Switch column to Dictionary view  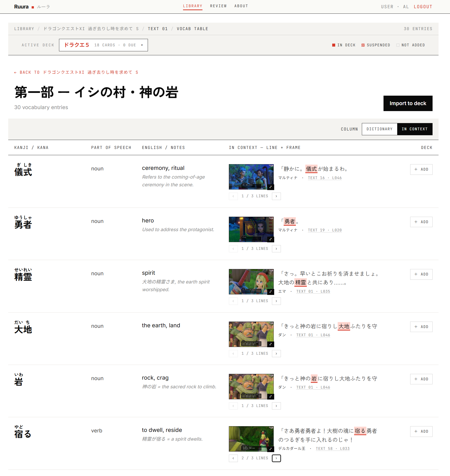380,129
